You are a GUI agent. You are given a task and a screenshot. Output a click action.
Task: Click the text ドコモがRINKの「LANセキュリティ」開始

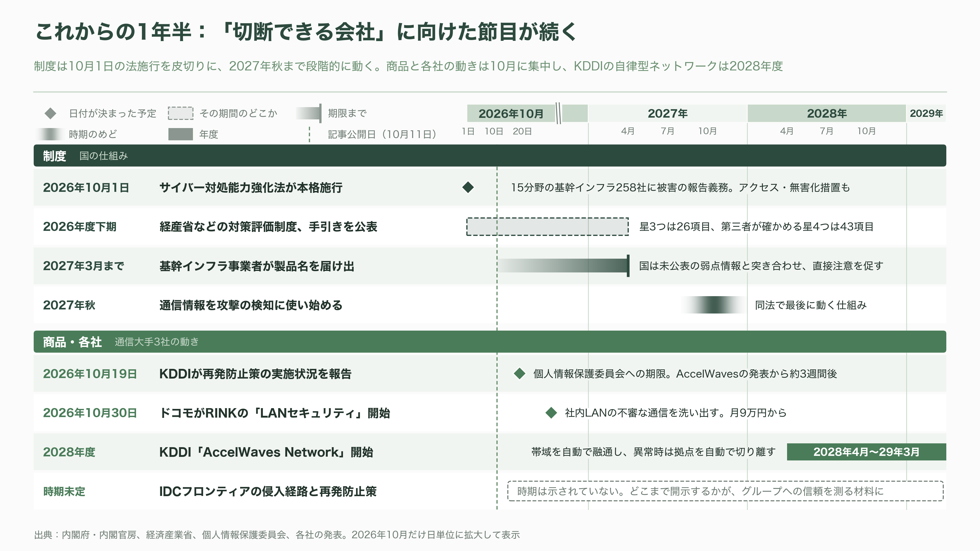click(x=275, y=413)
